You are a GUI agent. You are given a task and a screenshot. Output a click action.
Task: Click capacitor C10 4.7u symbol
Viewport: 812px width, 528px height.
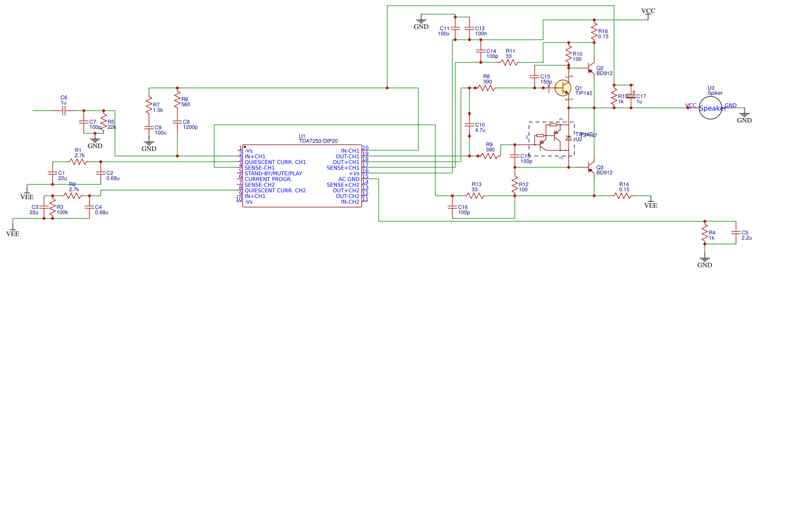point(469,125)
